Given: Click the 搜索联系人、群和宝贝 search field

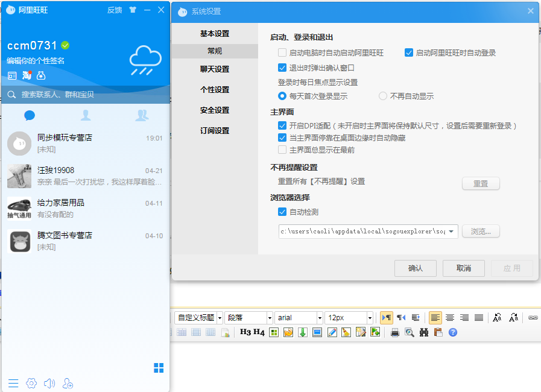Looking at the screenshot, I should click(86, 95).
